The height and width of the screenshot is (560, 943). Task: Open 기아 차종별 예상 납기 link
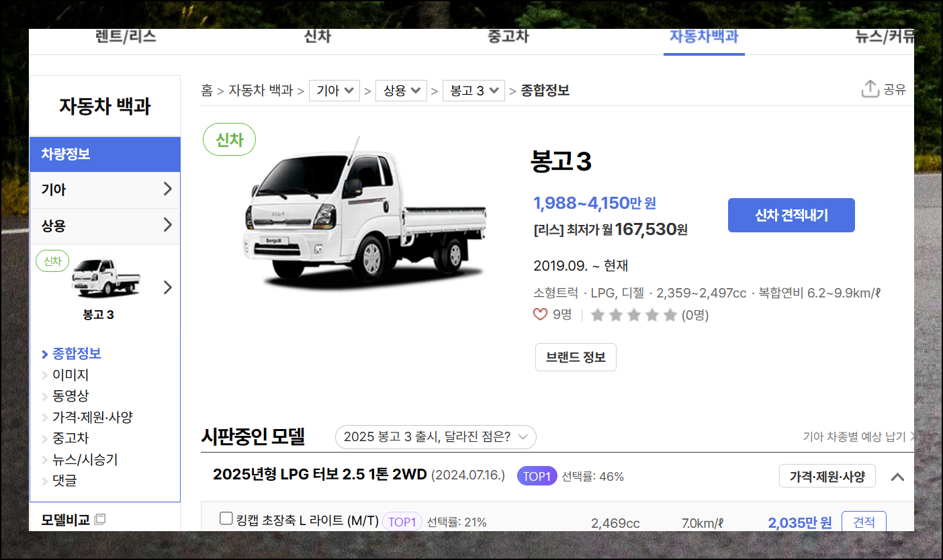click(859, 437)
